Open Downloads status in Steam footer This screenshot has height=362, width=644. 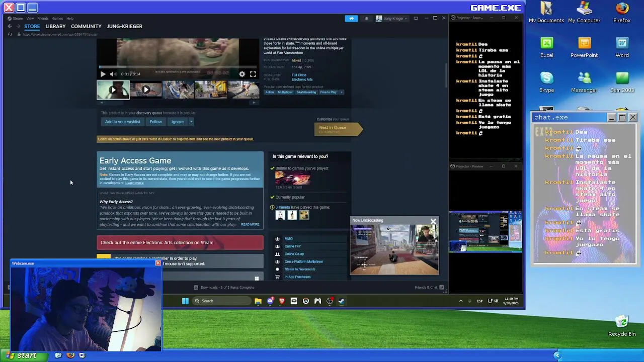[x=224, y=288]
